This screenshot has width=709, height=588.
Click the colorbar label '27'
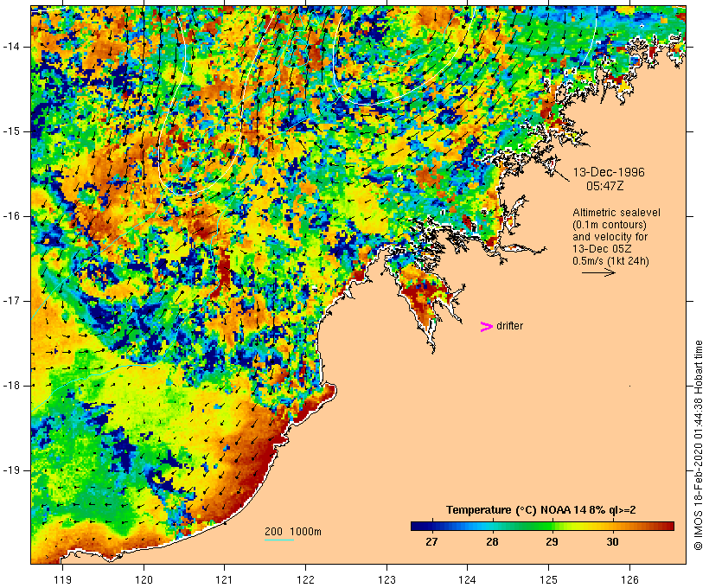[x=431, y=542]
